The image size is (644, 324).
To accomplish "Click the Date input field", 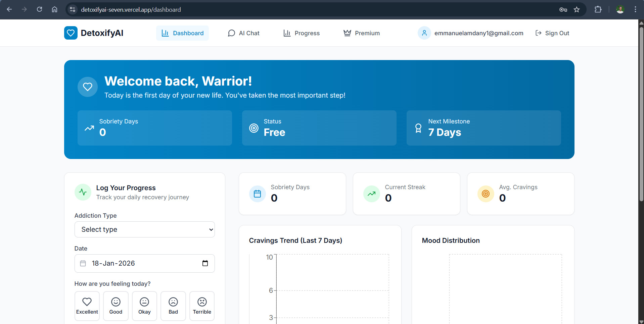I will [145, 263].
